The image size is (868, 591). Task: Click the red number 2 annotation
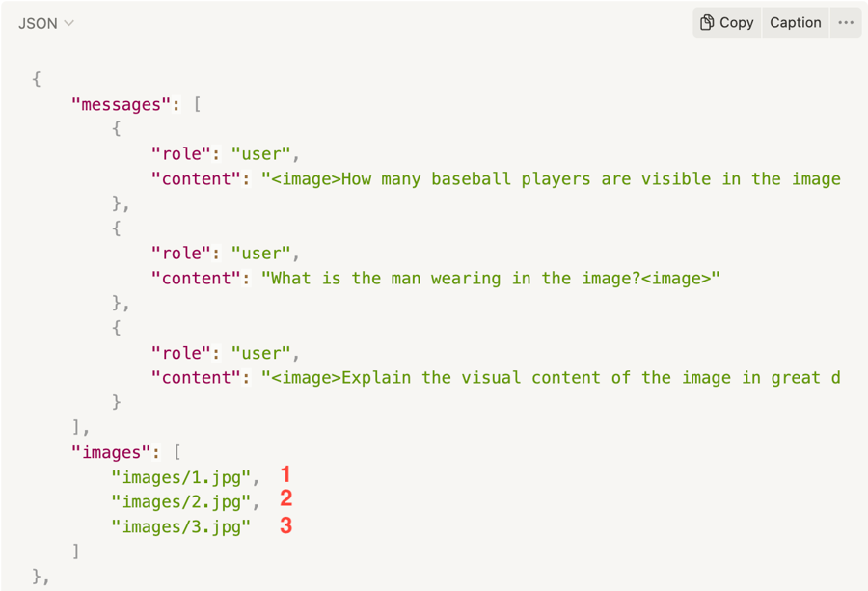coord(285,499)
